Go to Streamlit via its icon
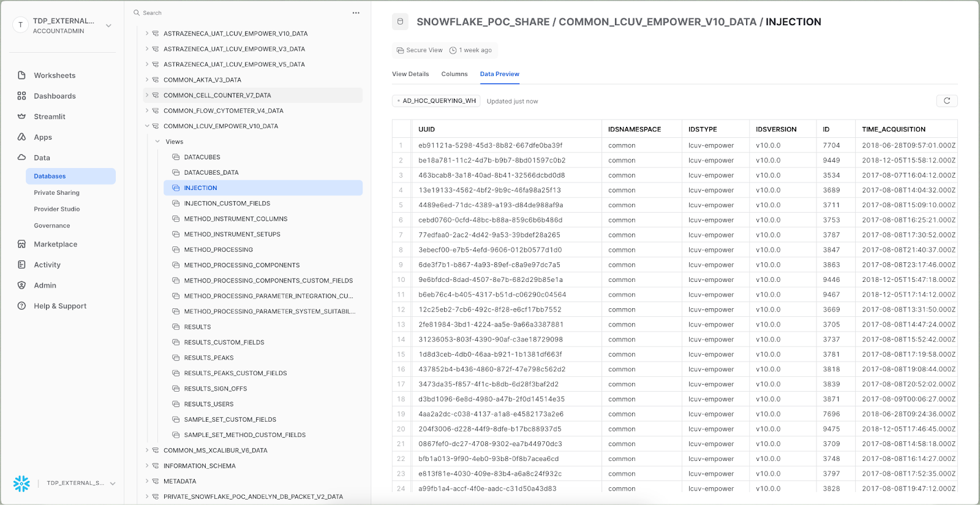Viewport: 980px width, 505px height. point(21,116)
